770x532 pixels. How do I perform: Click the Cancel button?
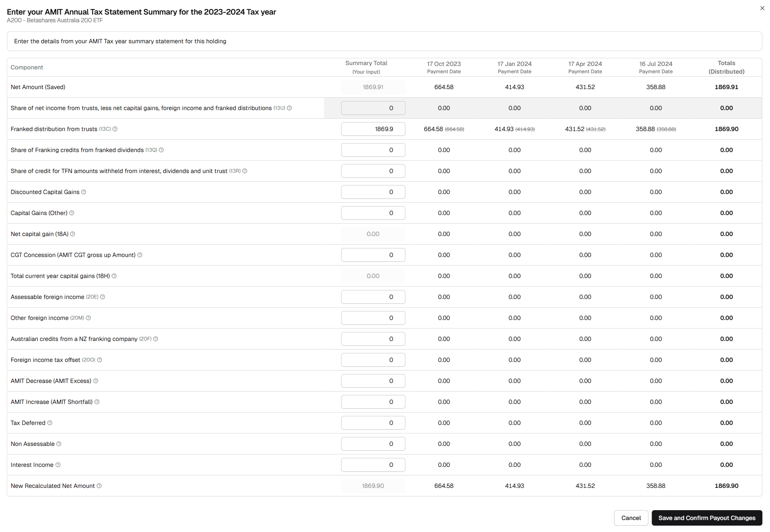pyautogui.click(x=631, y=518)
